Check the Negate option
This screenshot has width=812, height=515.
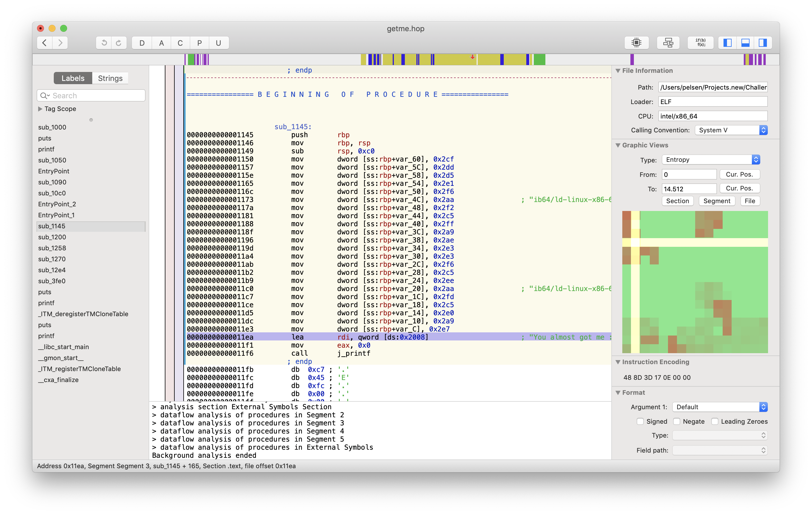[676, 421]
